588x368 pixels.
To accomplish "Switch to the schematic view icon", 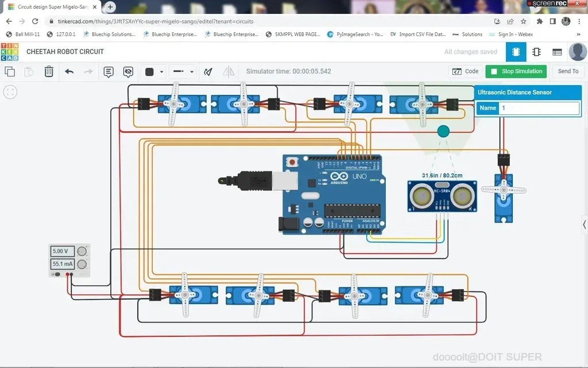I will pos(536,52).
